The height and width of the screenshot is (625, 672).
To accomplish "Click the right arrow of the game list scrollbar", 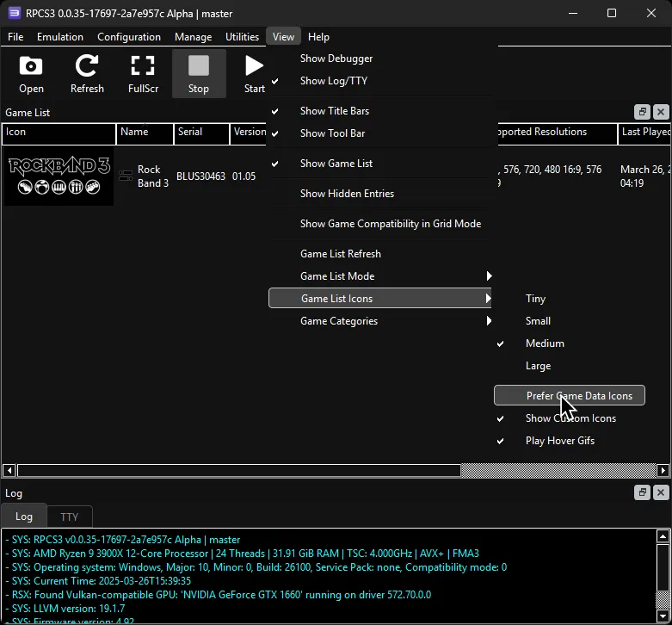I will [663, 470].
